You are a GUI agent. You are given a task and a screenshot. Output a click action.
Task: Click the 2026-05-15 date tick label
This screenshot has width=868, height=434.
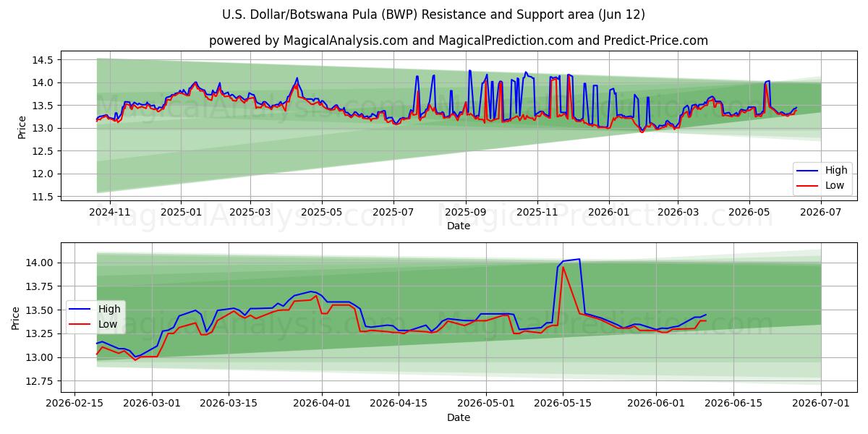[563, 404]
